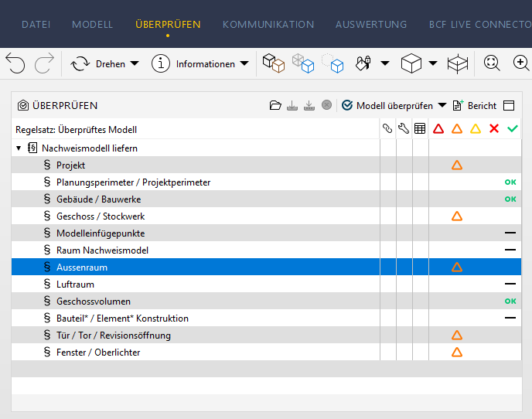Screen dimensions: 532x419
Task: Select the Gebäude / Bauwerke rule
Action: (266, 199)
